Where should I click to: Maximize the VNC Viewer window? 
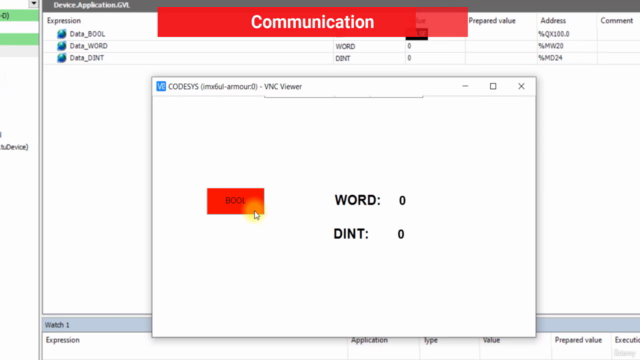(493, 86)
